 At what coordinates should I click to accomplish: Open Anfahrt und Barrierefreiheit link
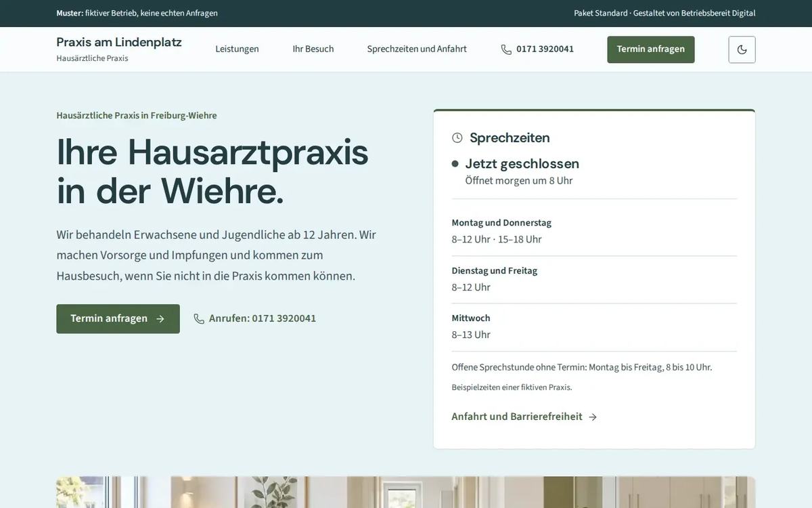524,417
